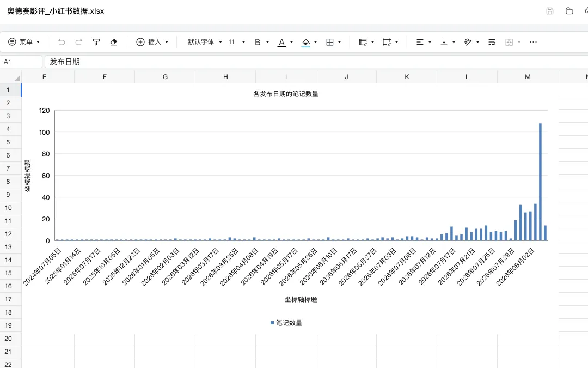Select column M header
The width and height of the screenshot is (588, 368).
coord(528,77)
